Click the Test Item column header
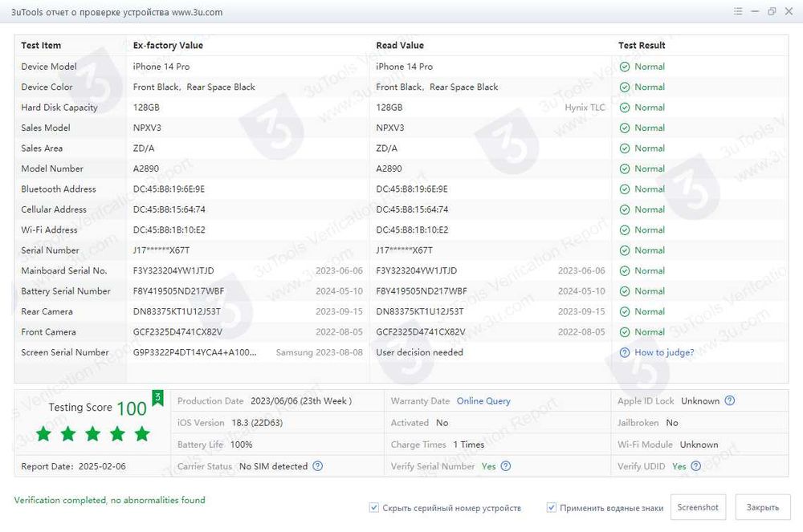 click(x=41, y=45)
